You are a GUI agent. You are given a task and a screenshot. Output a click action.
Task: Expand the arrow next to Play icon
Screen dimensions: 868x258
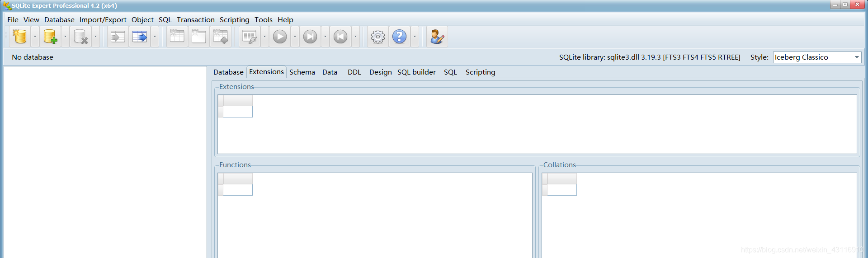[x=295, y=37]
